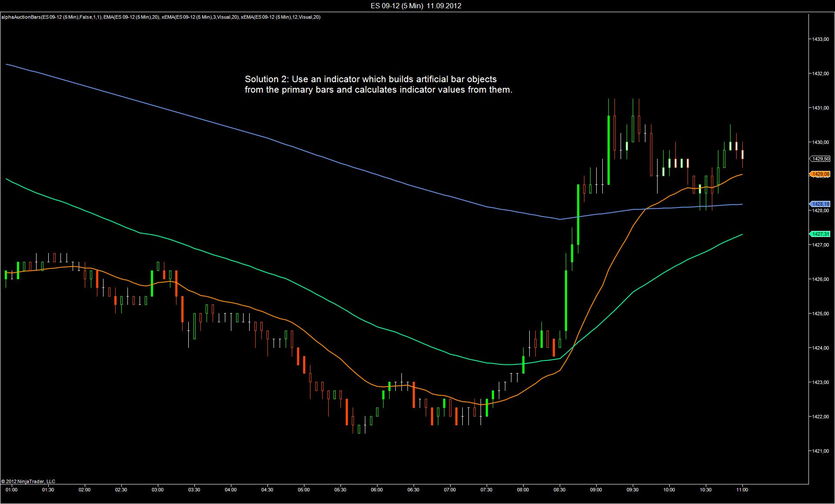This screenshot has width=835, height=504.
Task: Select the alphaAuctionBars indicator label text
Action: click(x=160, y=17)
